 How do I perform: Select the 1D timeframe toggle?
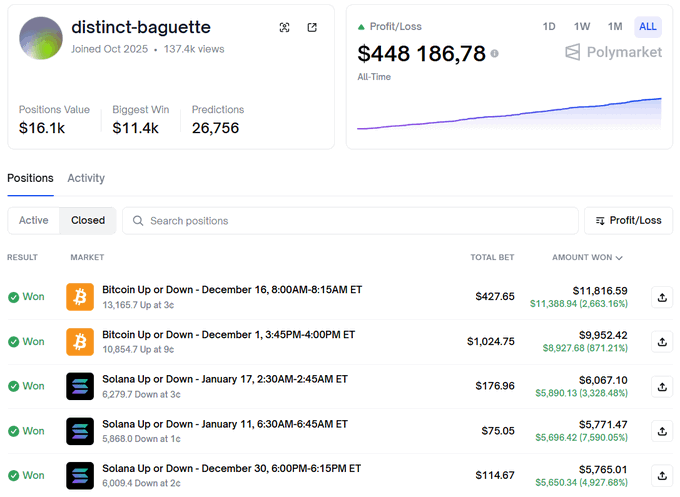[x=549, y=26]
